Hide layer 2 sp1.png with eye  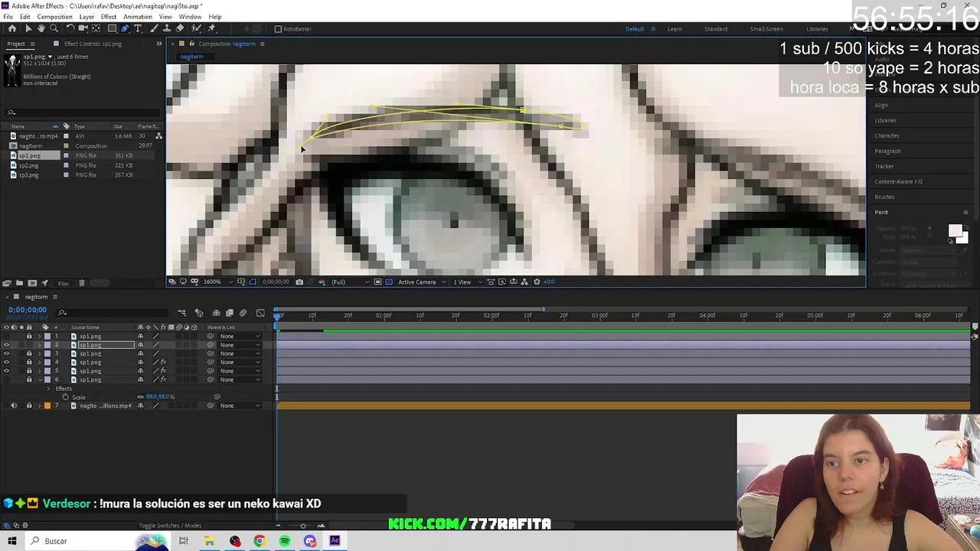coord(7,345)
